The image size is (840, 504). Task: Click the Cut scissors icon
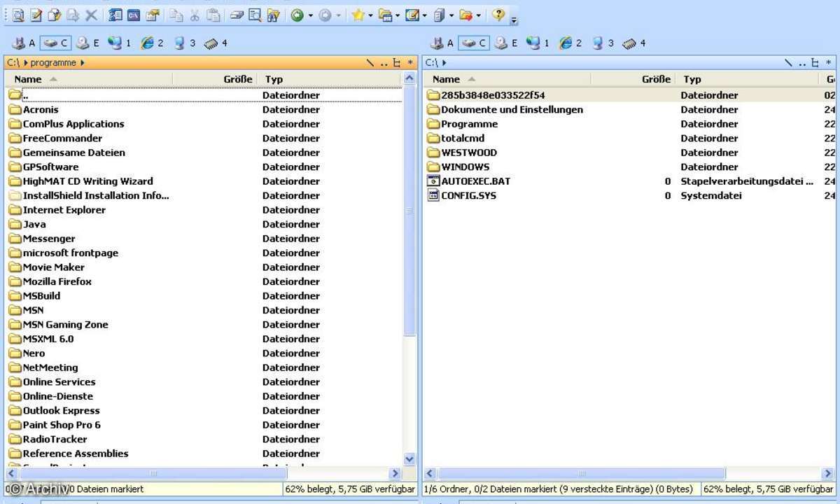[195, 15]
